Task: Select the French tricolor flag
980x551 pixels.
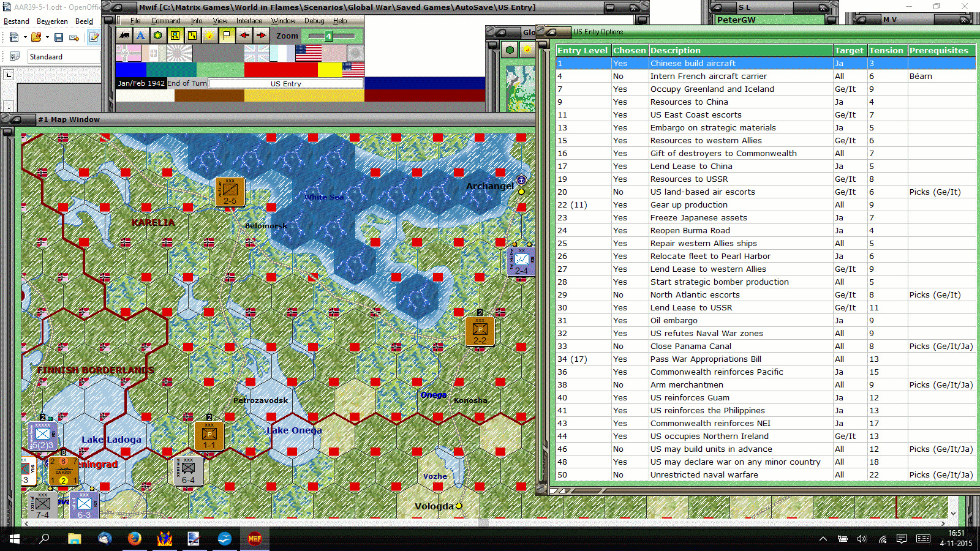Action: [282, 53]
